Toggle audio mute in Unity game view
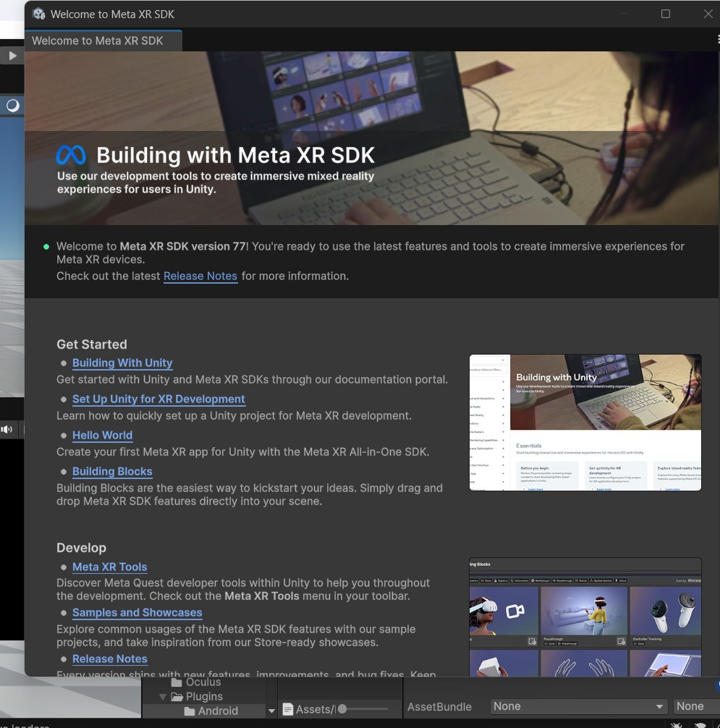The image size is (720, 728). point(7,429)
